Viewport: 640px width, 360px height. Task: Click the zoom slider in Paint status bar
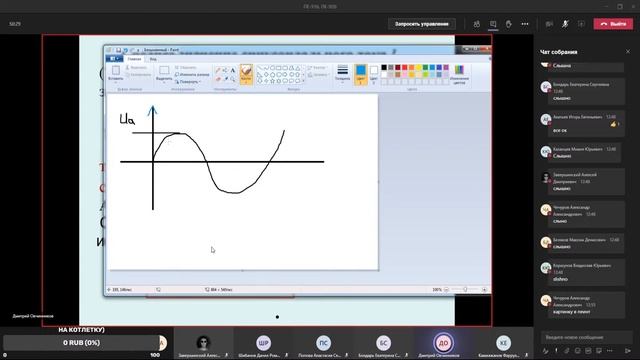pos(465,289)
